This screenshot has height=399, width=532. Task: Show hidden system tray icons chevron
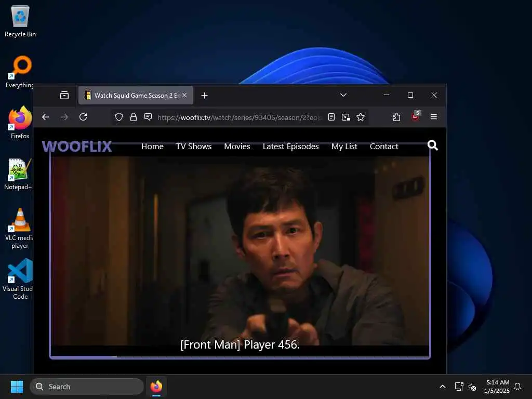coord(443,387)
